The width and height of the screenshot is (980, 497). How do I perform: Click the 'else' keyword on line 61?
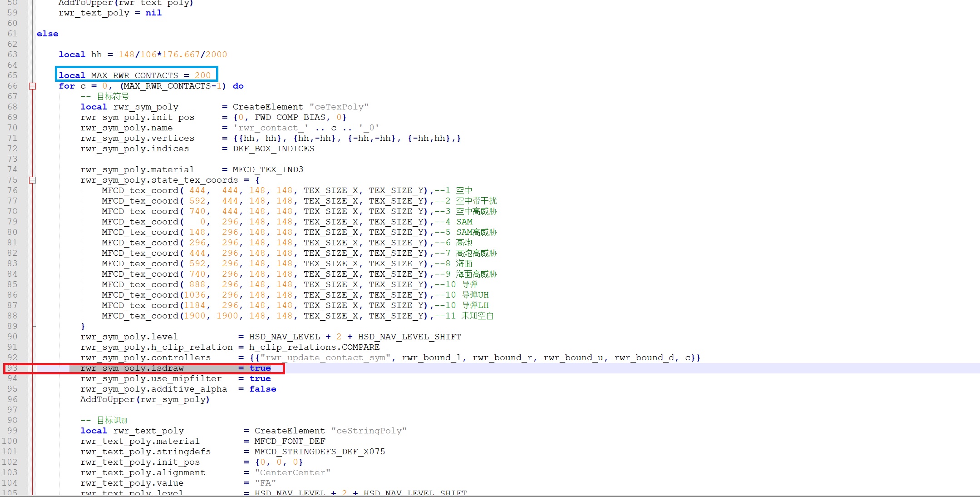pos(48,34)
